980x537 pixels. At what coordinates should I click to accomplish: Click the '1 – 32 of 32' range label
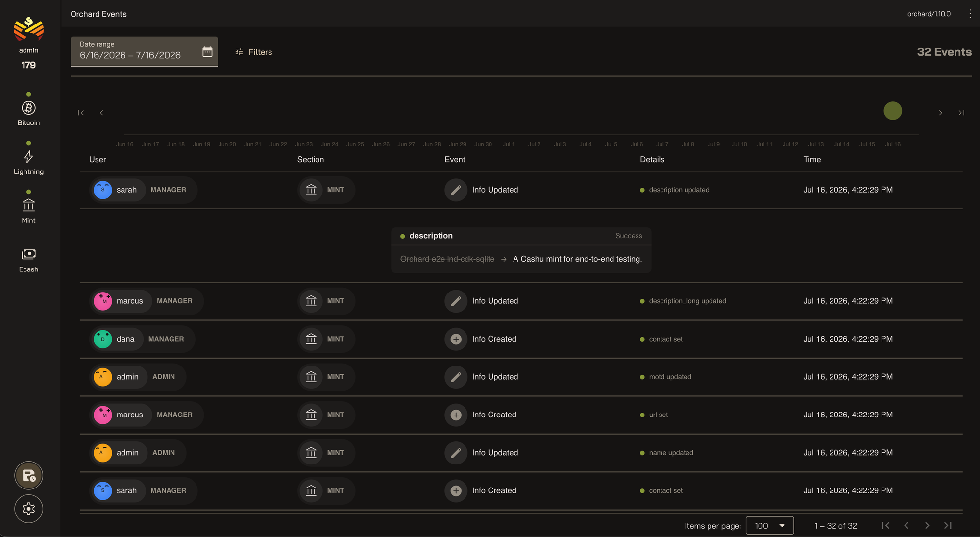(x=835, y=526)
